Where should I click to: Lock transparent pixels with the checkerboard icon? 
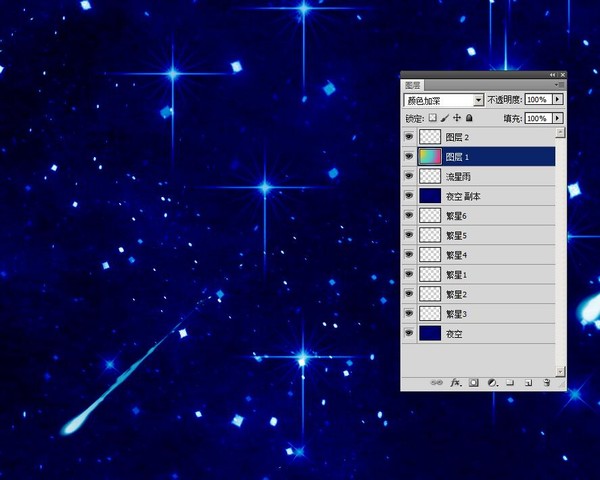(x=432, y=118)
